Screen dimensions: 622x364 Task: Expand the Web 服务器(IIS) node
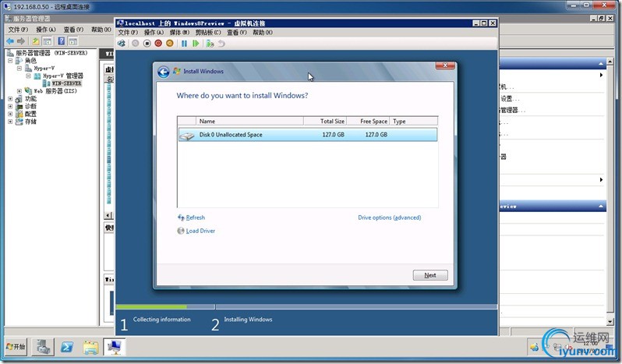coord(19,90)
